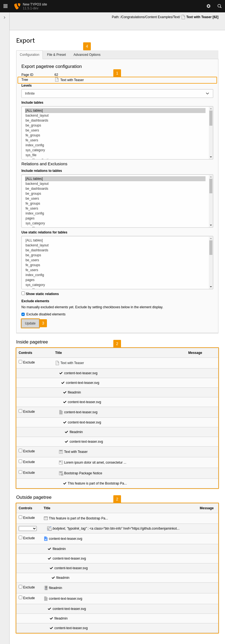This screenshot has height=644, width=225.
Task: Click the Bootstrap Package Notice content icon
Action: [61, 473]
